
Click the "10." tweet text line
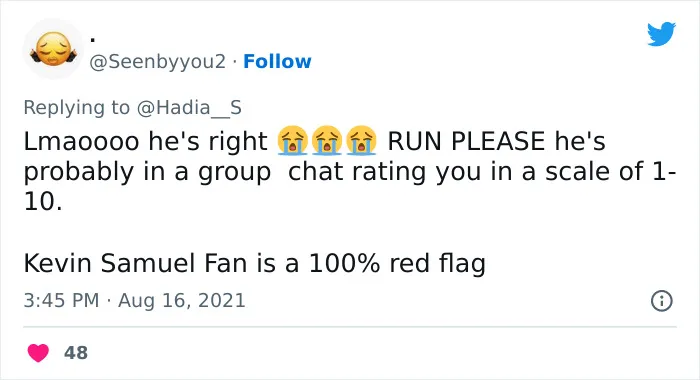pos(43,202)
